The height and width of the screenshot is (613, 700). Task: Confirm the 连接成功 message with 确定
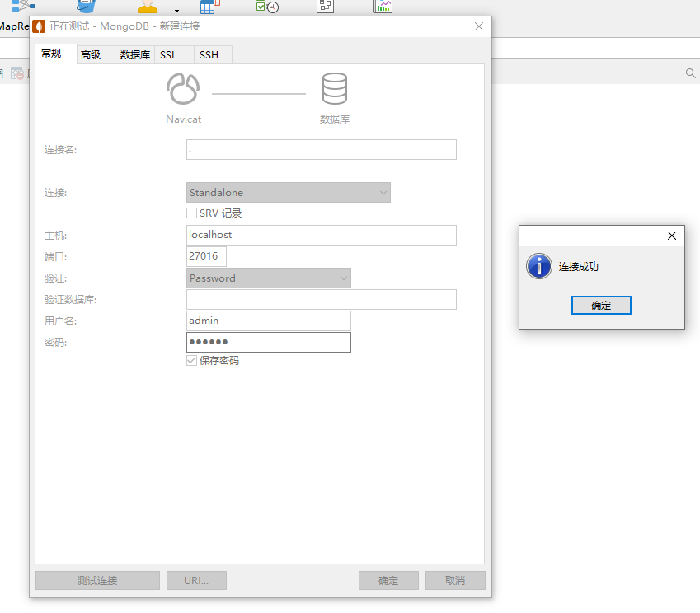601,305
